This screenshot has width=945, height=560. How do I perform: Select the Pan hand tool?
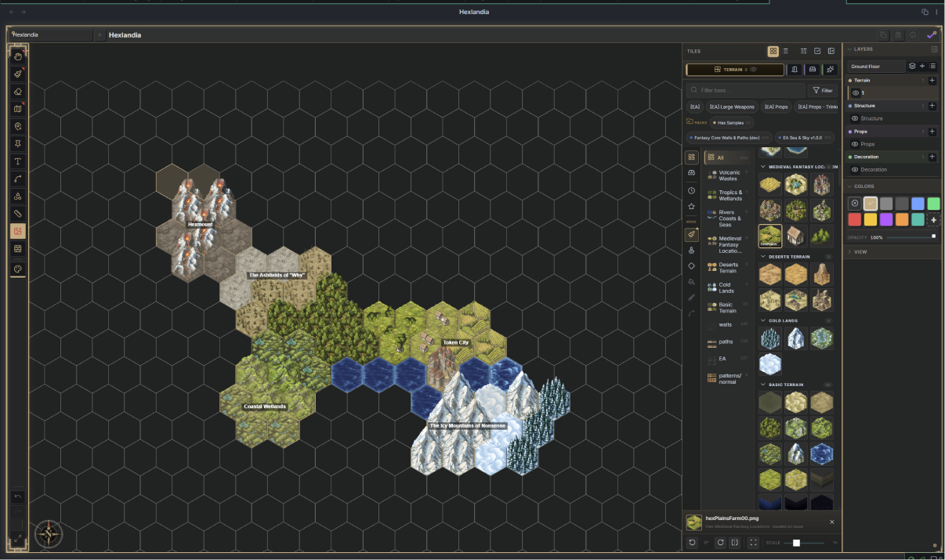(18, 56)
